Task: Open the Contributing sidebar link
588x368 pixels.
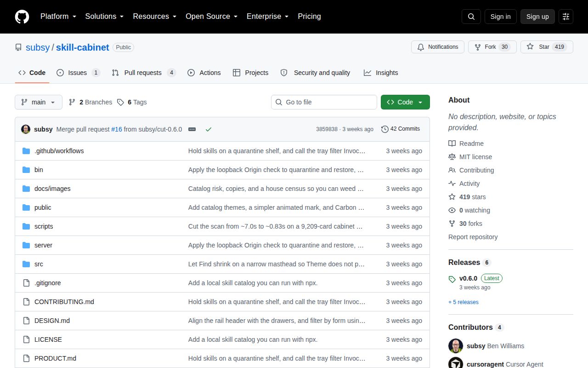Action: [x=471, y=170]
